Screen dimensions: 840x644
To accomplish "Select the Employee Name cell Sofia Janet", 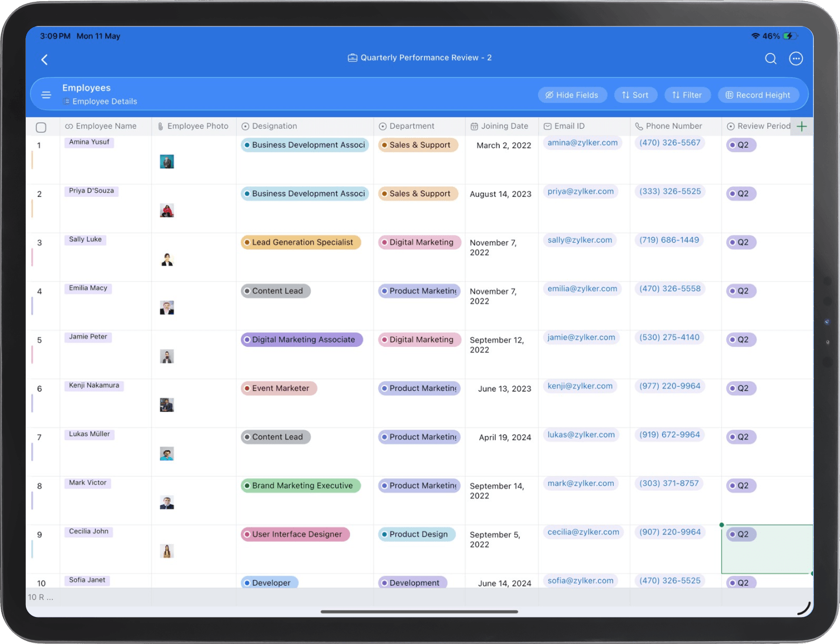I will coord(87,581).
